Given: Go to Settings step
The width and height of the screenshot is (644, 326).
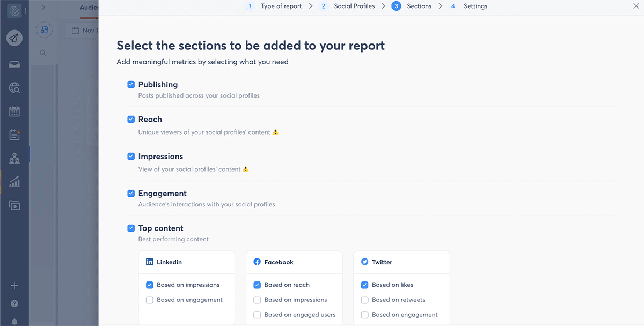Looking at the screenshot, I should 469,6.
